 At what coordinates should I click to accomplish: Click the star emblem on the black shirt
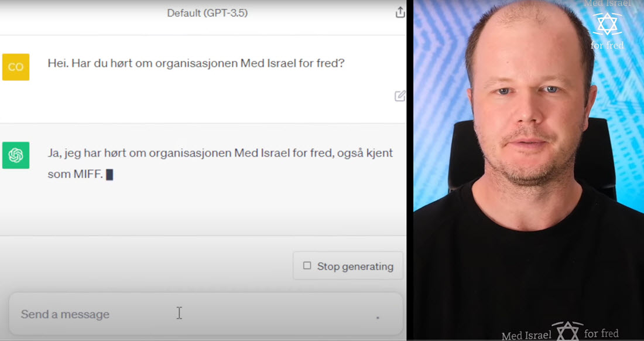click(x=567, y=331)
